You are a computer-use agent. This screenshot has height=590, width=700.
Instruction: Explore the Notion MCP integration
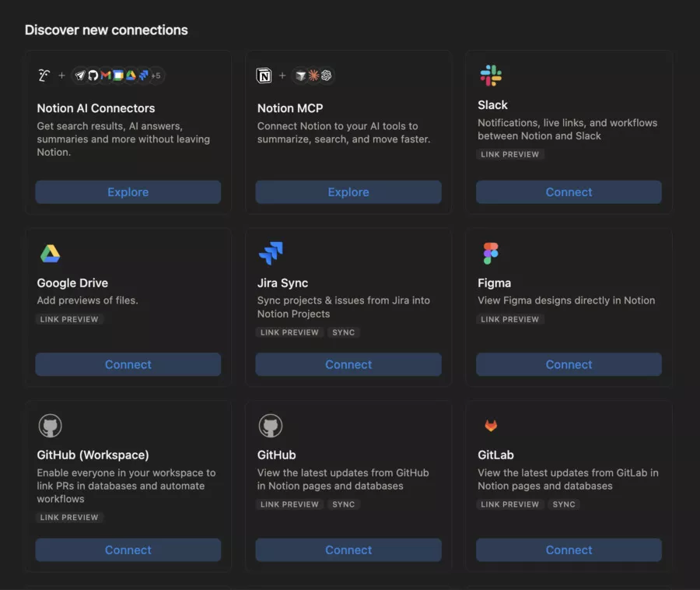click(348, 191)
